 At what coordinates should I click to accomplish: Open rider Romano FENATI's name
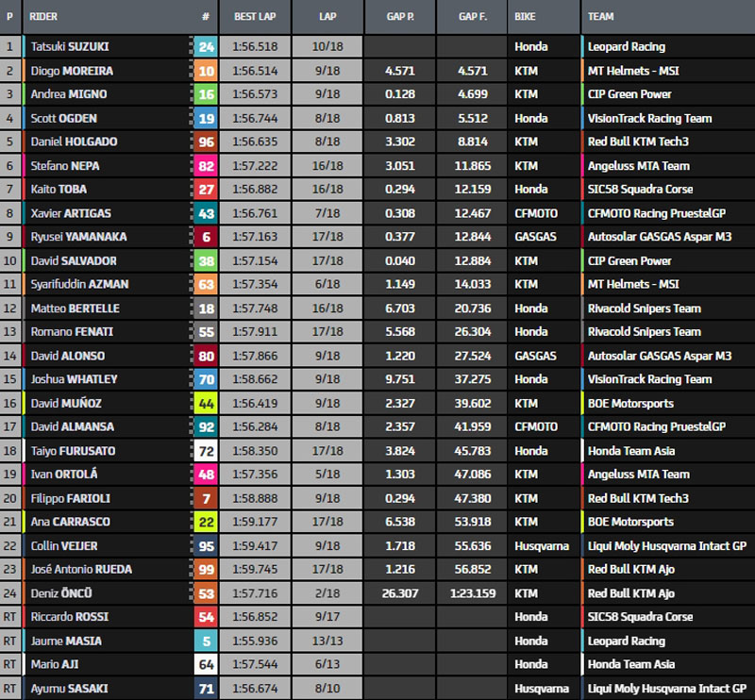[x=72, y=332]
